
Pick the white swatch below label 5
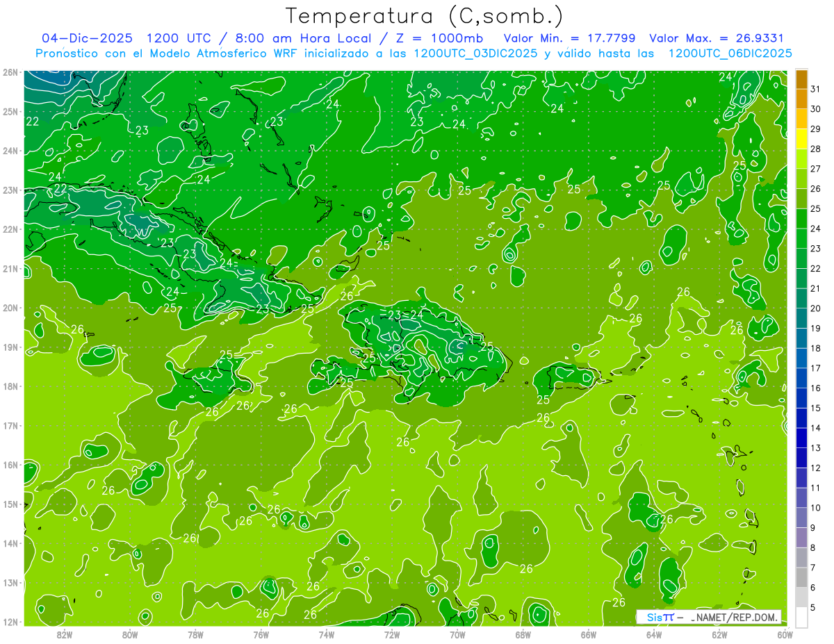click(x=801, y=618)
